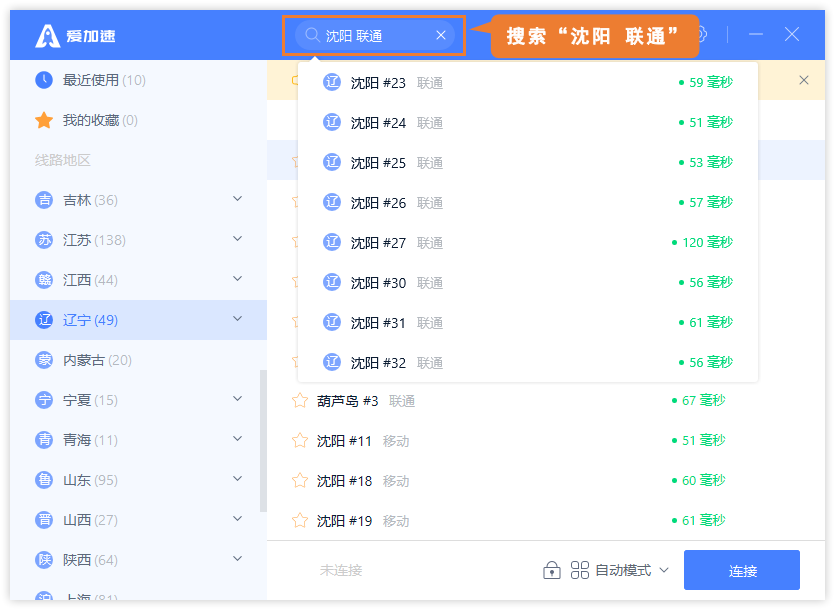Viewport: 835px width, 610px height.
Task: Collapse the 辽宁 region chevron
Action: coord(238,319)
